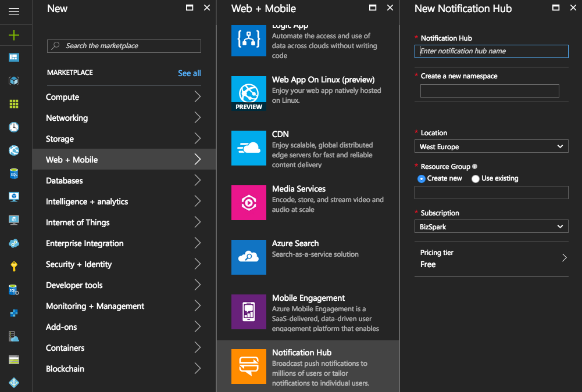Select the CDN cloud icon tile
The image size is (582, 392).
(x=249, y=148)
